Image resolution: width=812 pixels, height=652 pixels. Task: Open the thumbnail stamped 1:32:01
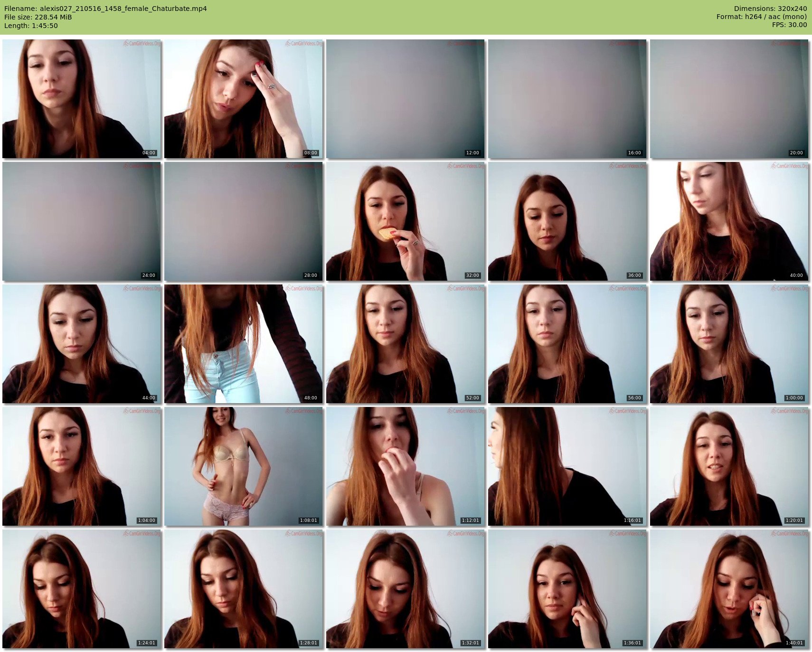coord(406,589)
